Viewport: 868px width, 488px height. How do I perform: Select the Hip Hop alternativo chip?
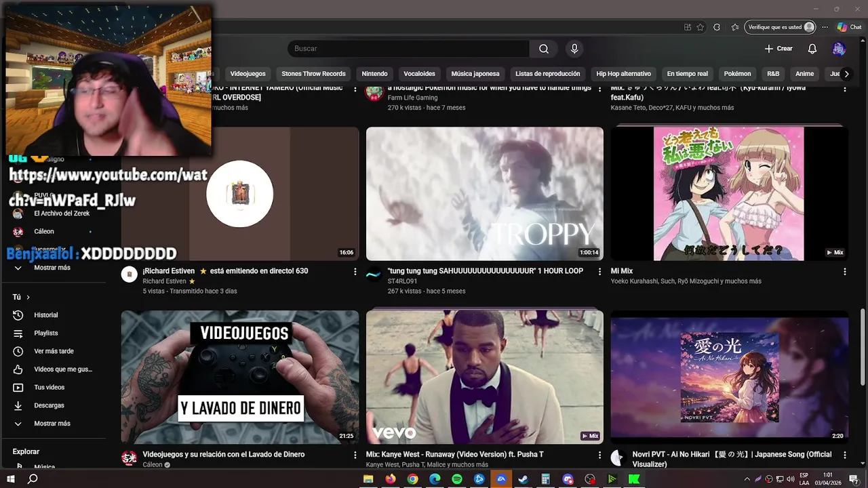point(623,74)
